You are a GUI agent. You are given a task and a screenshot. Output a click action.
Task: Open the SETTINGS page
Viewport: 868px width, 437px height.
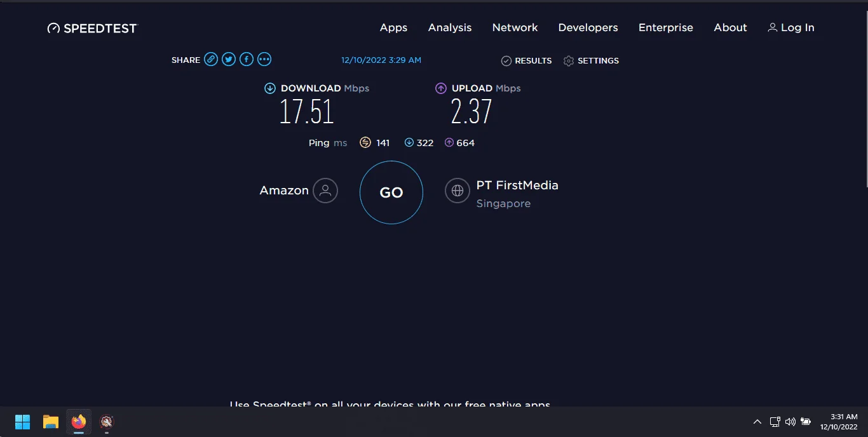pos(591,61)
